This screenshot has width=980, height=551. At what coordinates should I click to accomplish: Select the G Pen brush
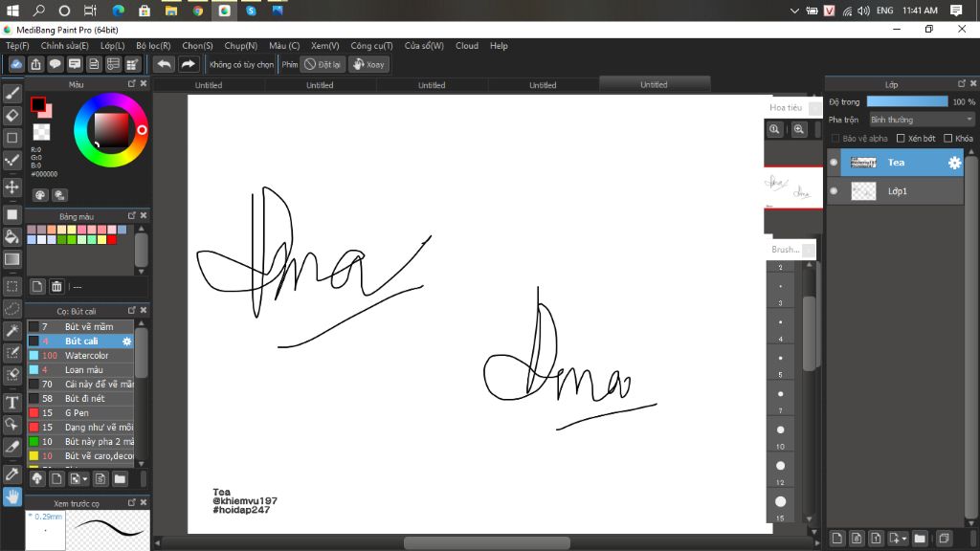tap(80, 413)
